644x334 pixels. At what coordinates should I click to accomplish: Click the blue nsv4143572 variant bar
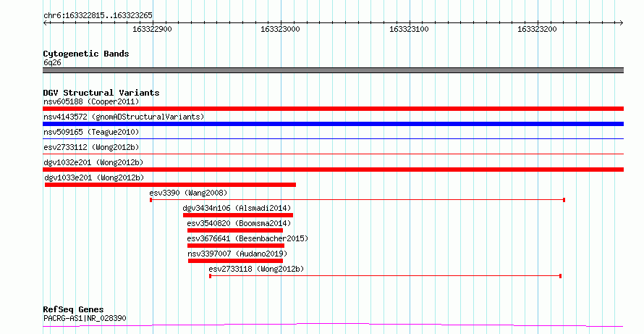pyautogui.click(x=333, y=124)
